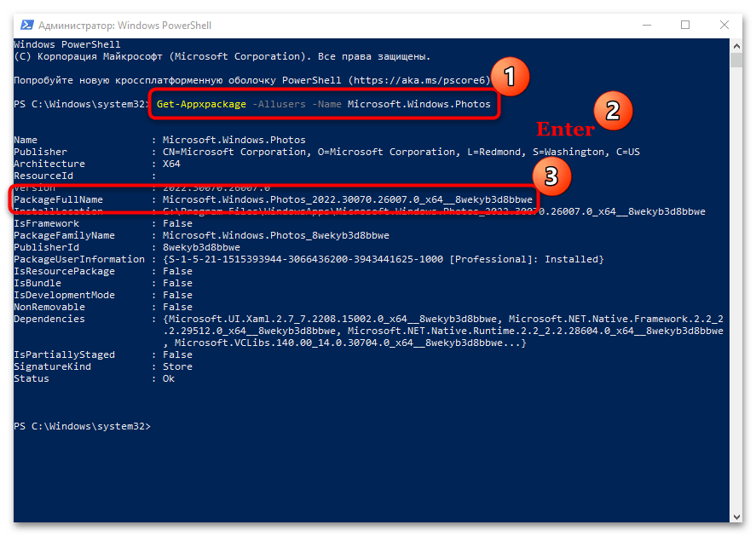Image resolution: width=756 pixels, height=536 pixels.
Task: Click the empty scrollbar track below the thumb
Action: click(x=737, y=298)
